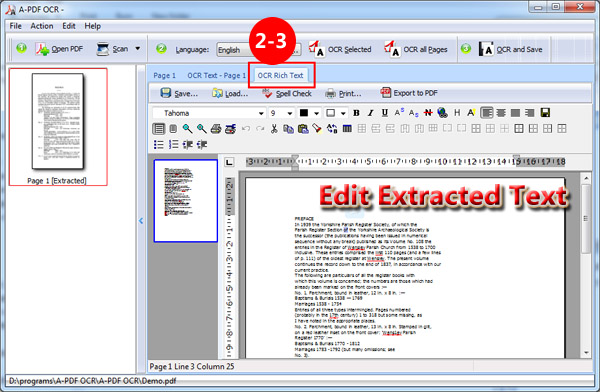Click the OCR Selected button
This screenshot has width=600, height=392.
click(340, 49)
